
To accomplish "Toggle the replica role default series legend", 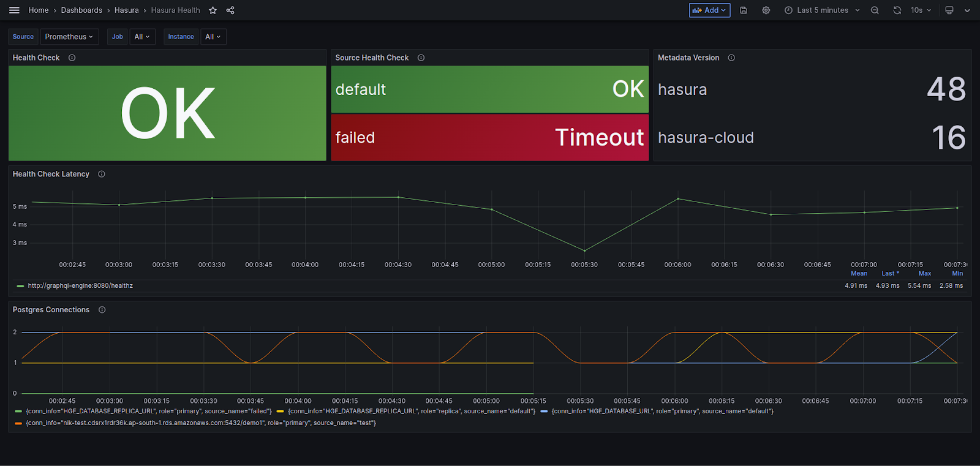I will pos(412,412).
